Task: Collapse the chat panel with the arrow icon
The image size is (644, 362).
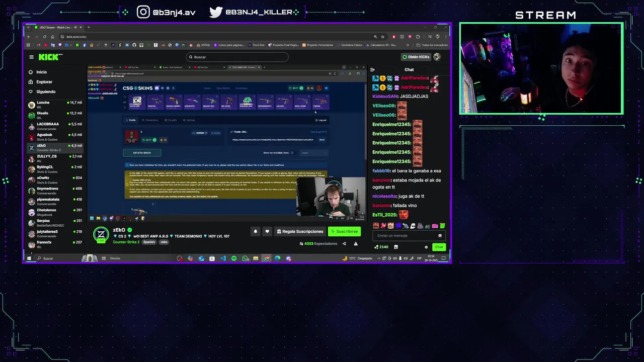Action: tap(372, 70)
